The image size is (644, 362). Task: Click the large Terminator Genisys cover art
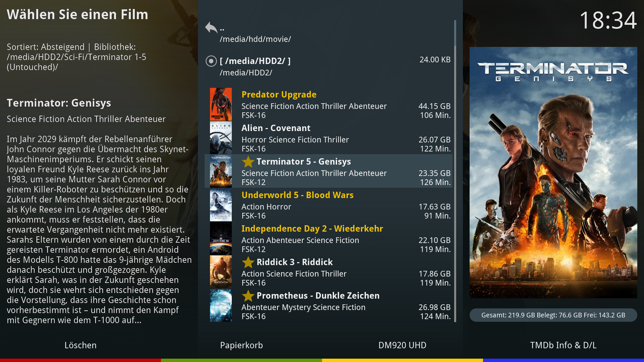(553, 173)
